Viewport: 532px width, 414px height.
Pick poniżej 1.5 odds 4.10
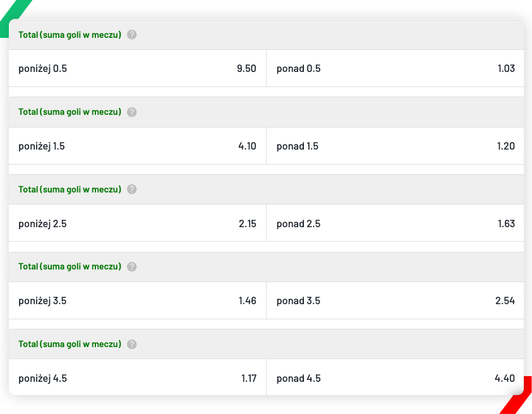tap(137, 146)
